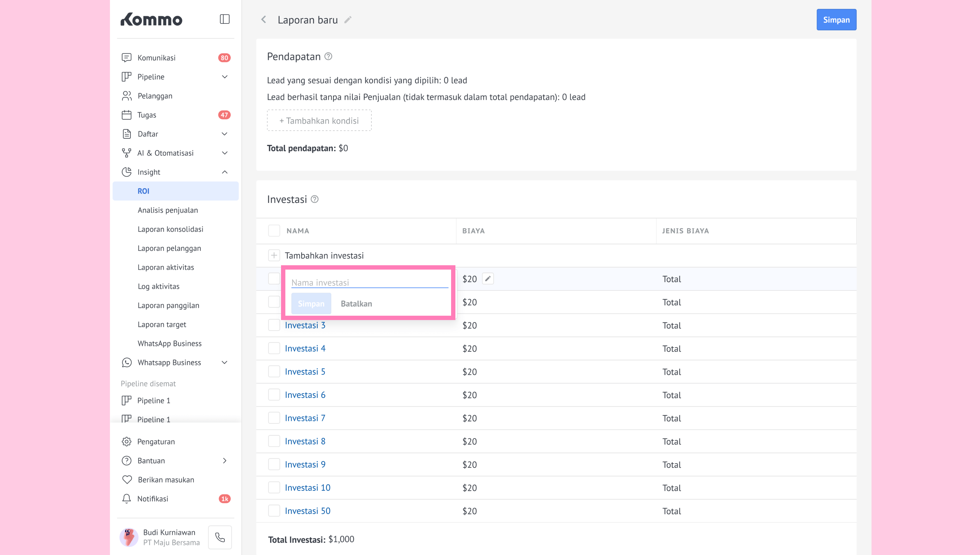This screenshot has width=980, height=555.
Task: Click the pencil icon beside Laporan baru
Action: (x=347, y=20)
